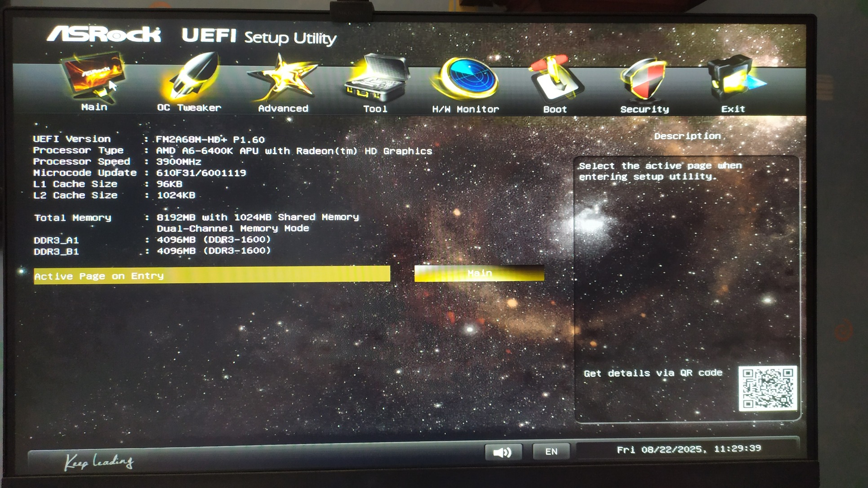The height and width of the screenshot is (488, 868).
Task: Switch to the Boot tab label
Action: pos(555,109)
